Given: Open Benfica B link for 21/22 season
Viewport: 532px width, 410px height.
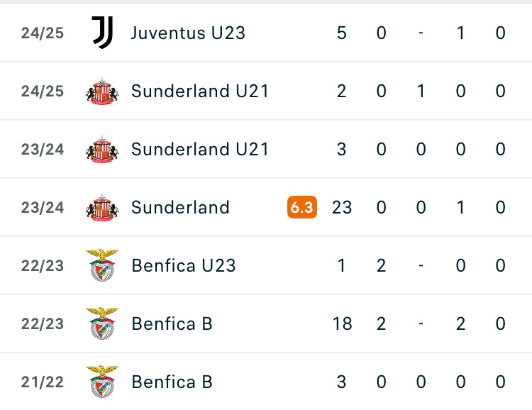Looking at the screenshot, I should point(172,382).
